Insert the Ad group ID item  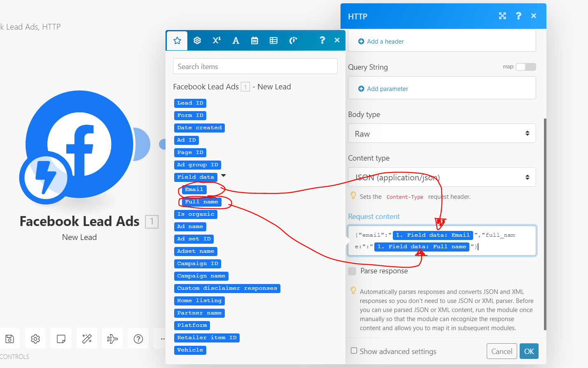coord(197,165)
